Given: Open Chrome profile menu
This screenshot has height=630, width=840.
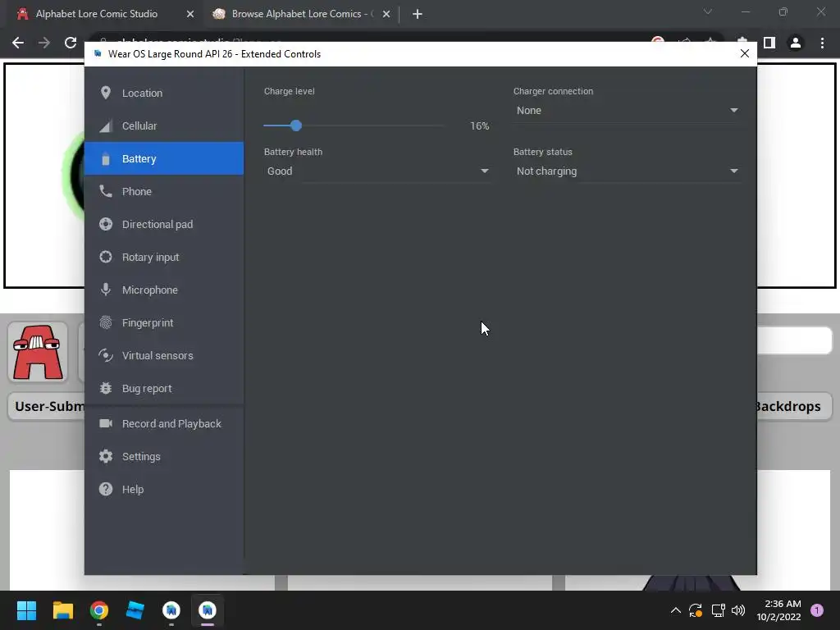Looking at the screenshot, I should (796, 43).
